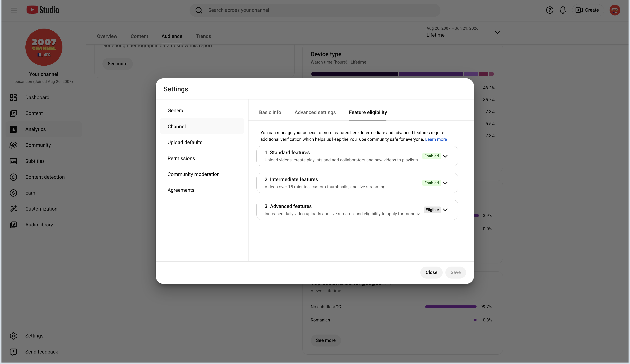This screenshot has width=630, height=364.
Task: Click the Intermediate features Enabled badge
Action: click(431, 183)
